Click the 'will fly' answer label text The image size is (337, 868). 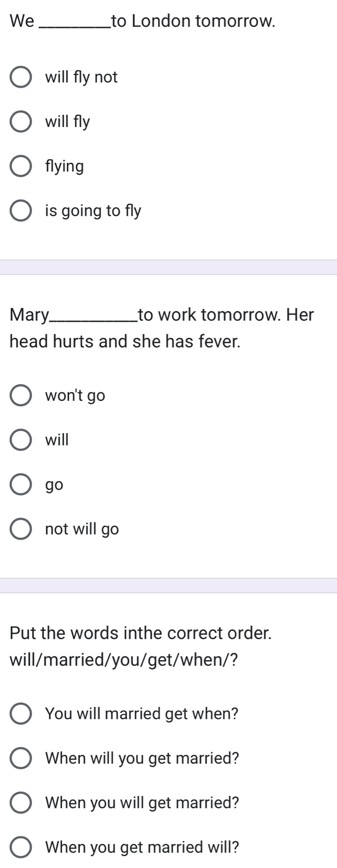68,122
